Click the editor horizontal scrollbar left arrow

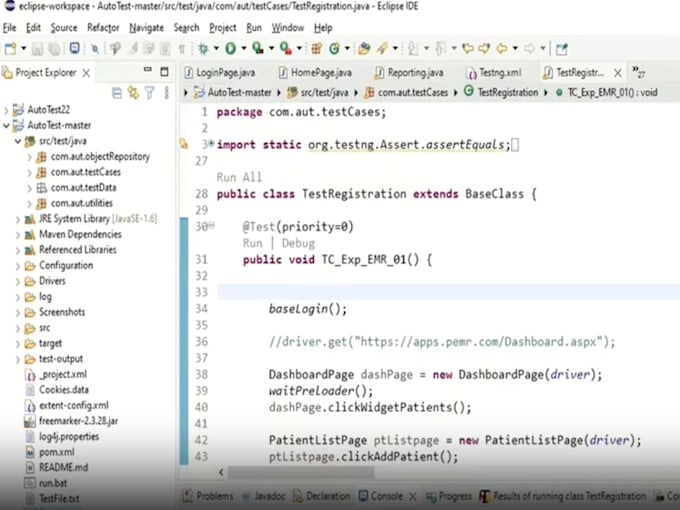pyautogui.click(x=221, y=472)
